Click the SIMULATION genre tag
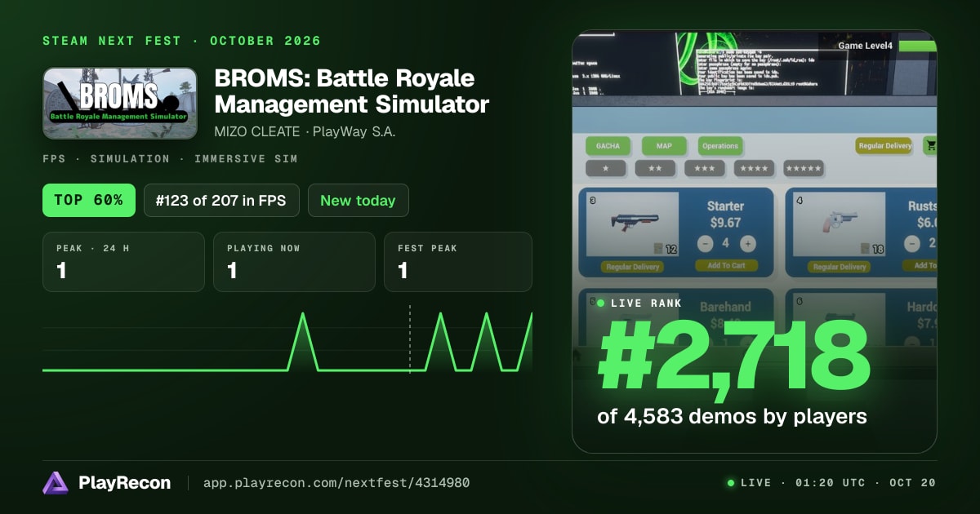This screenshot has height=514, width=980. coord(130,159)
